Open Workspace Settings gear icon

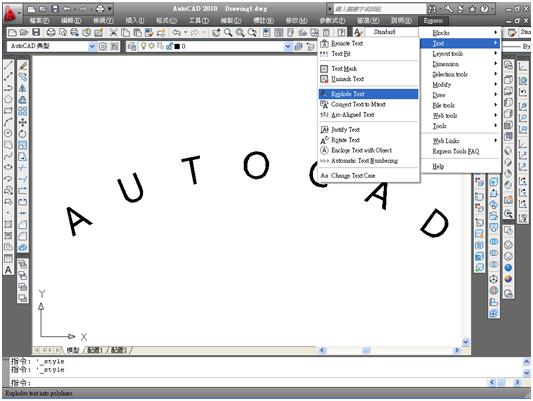[x=103, y=47]
